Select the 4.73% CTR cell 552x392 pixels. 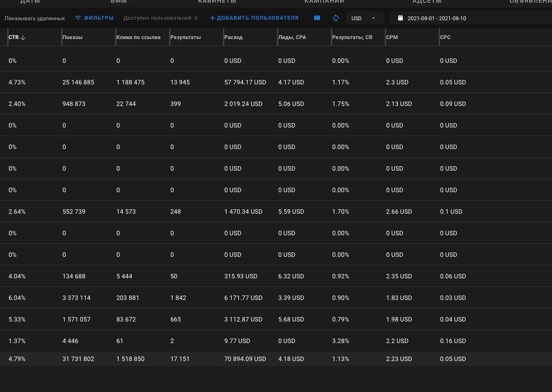pos(17,82)
